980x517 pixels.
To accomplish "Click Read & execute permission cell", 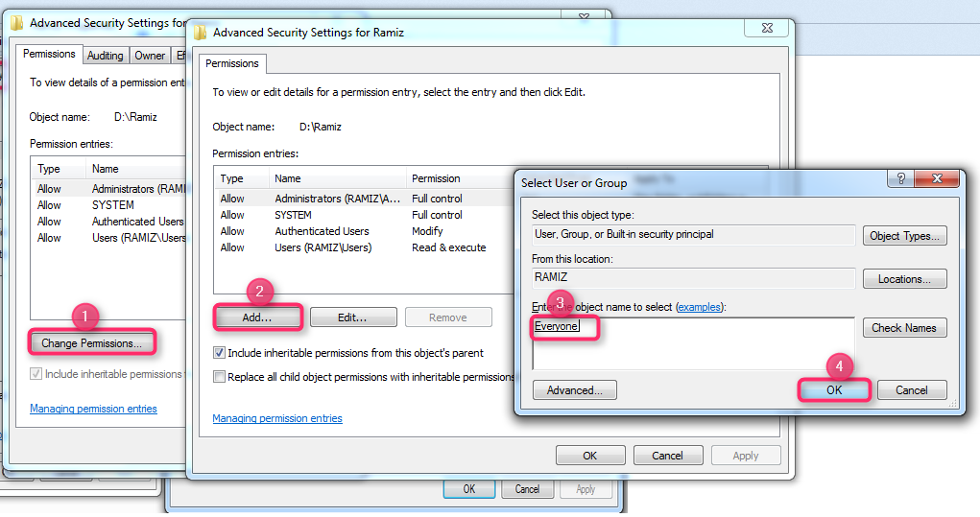I will 449,247.
